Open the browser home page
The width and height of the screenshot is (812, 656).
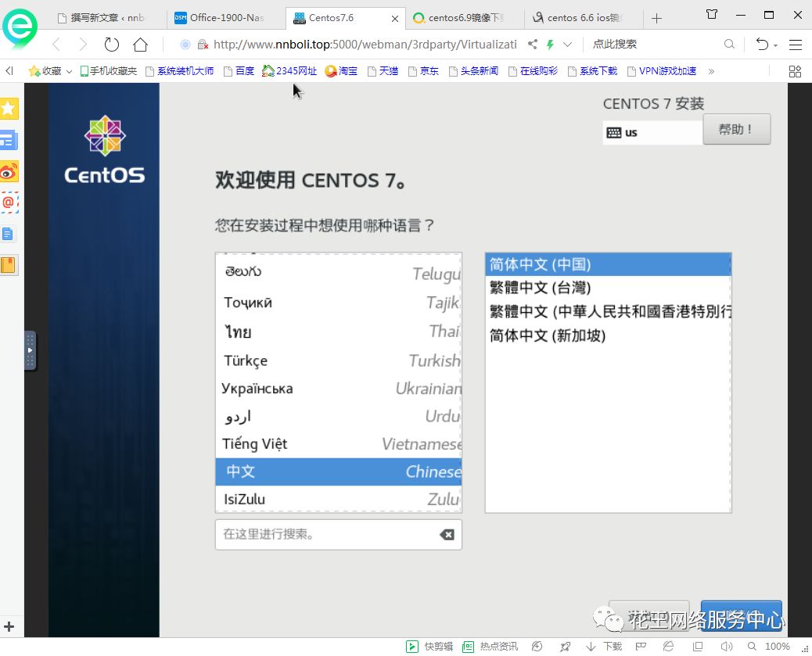pos(140,45)
